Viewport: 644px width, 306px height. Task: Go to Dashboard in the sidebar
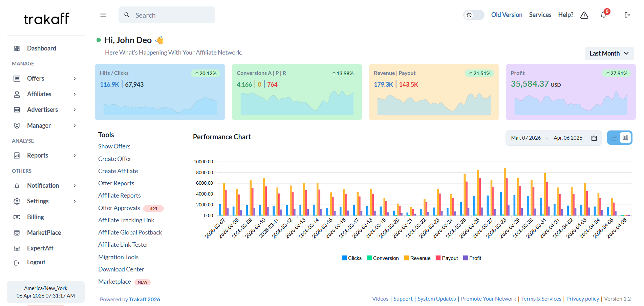41,48
